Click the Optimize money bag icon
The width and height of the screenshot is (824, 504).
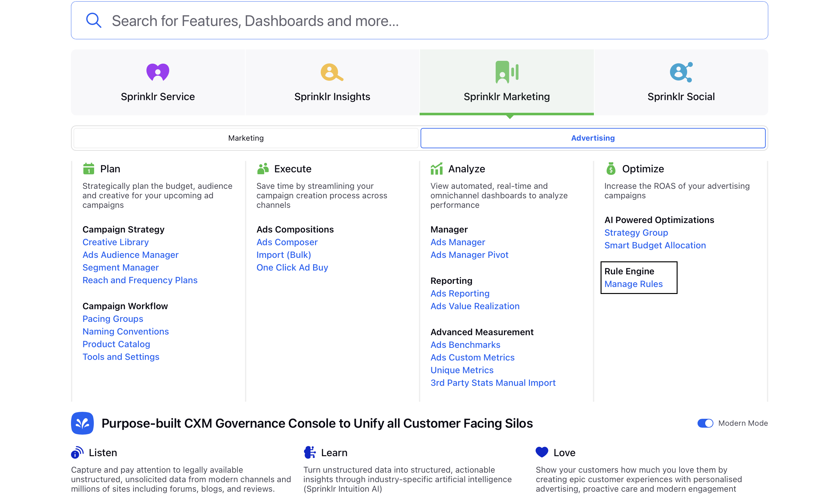pyautogui.click(x=611, y=169)
